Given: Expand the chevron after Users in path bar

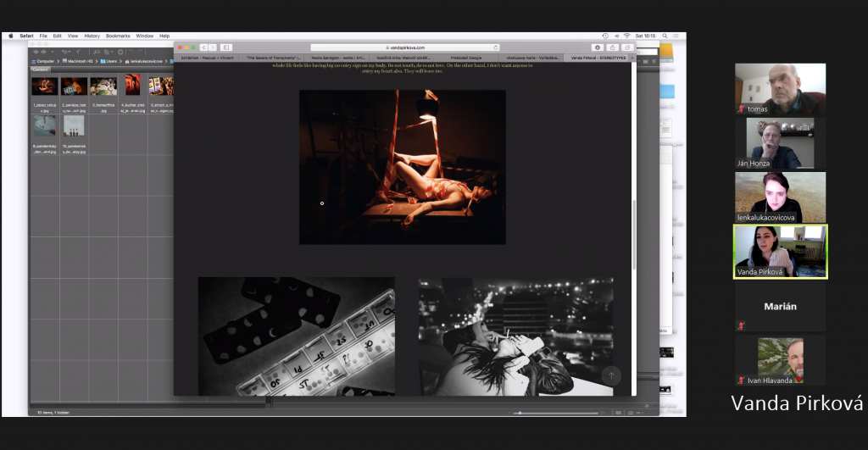Looking at the screenshot, I should click(120, 61).
